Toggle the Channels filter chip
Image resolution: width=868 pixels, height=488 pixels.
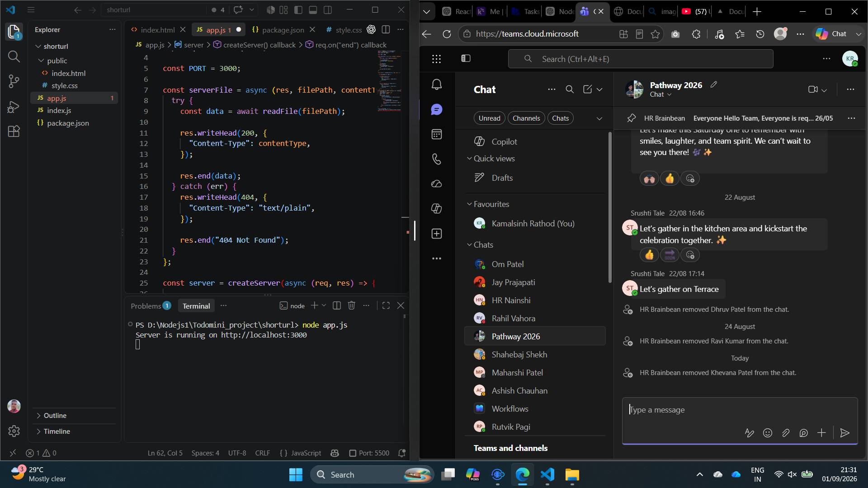[526, 118]
